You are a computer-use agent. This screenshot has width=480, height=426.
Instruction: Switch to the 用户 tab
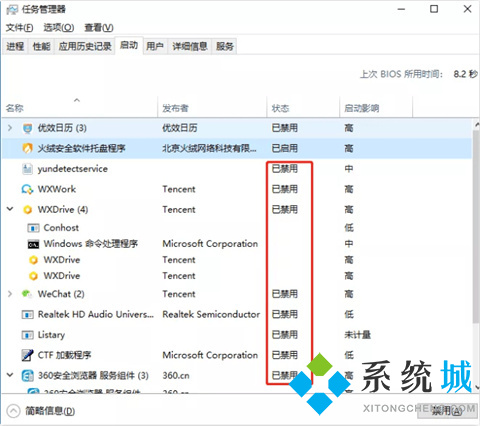click(155, 46)
